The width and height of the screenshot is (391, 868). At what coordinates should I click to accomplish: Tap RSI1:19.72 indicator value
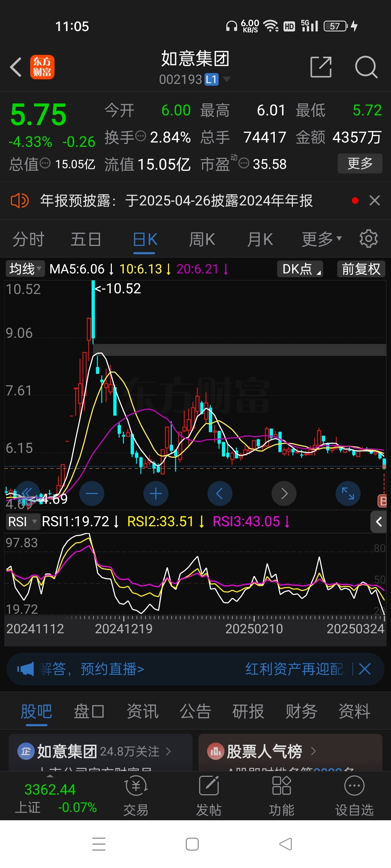click(x=75, y=522)
